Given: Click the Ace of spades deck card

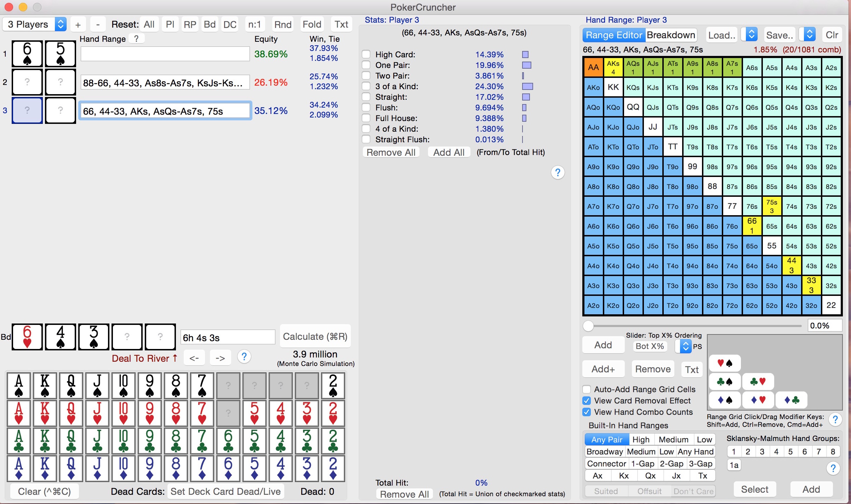Looking at the screenshot, I should tap(19, 385).
